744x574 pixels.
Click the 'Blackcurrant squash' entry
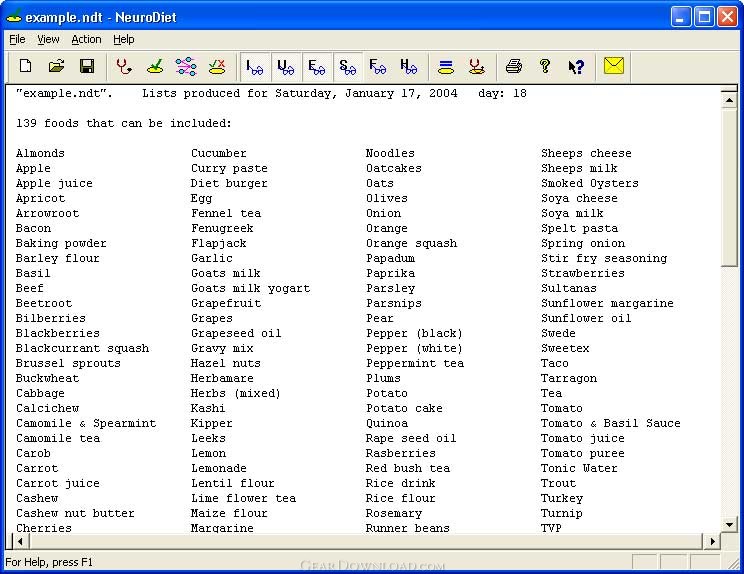click(x=82, y=348)
